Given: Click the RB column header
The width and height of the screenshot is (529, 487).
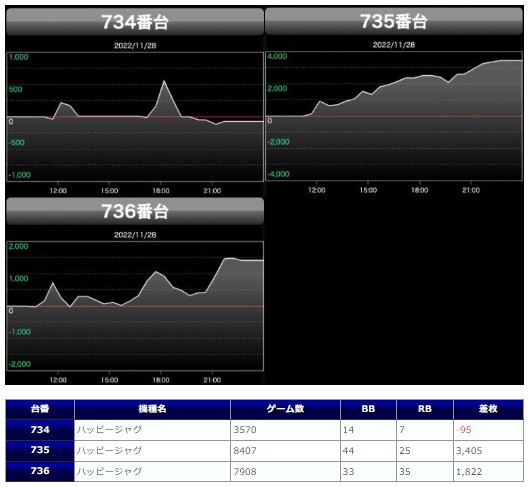Looking at the screenshot, I should pos(425,409).
